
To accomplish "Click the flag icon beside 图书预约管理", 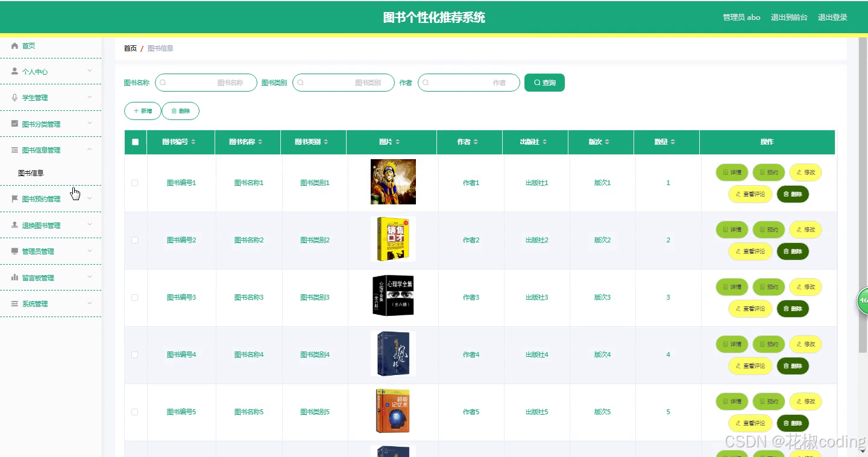I will [x=13, y=198].
